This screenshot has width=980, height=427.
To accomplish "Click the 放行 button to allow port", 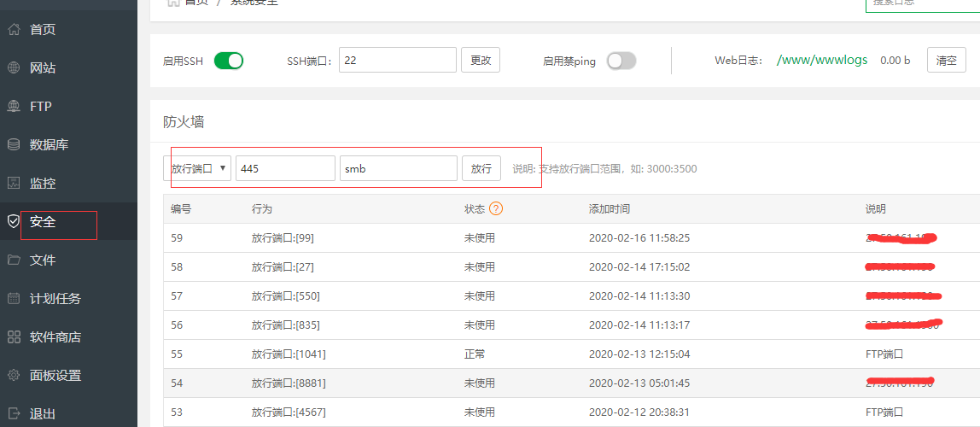I will [x=481, y=169].
